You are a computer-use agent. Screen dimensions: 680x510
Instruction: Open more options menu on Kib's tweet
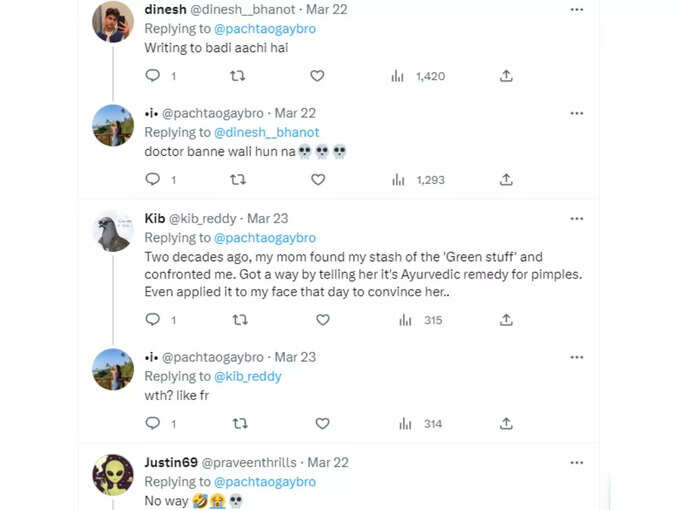[x=576, y=219]
